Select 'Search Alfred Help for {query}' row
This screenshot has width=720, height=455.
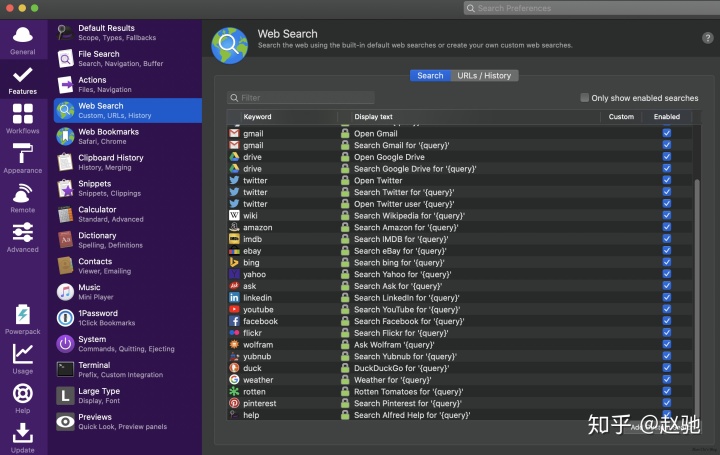click(x=460, y=415)
